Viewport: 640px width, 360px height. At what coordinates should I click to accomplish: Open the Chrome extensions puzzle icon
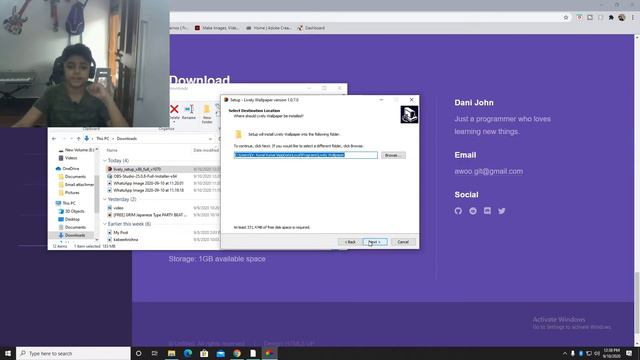pyautogui.click(x=611, y=18)
